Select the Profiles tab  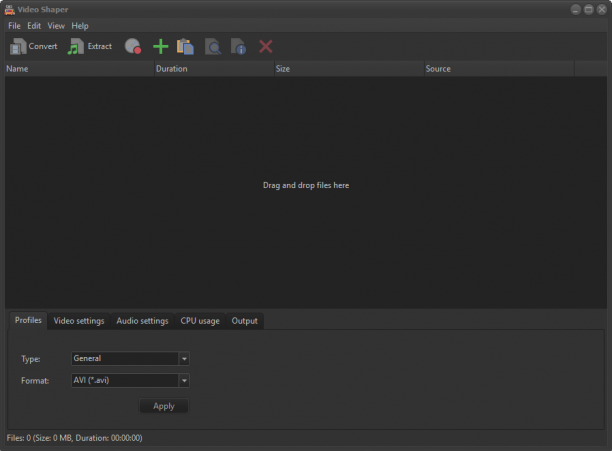(28, 320)
